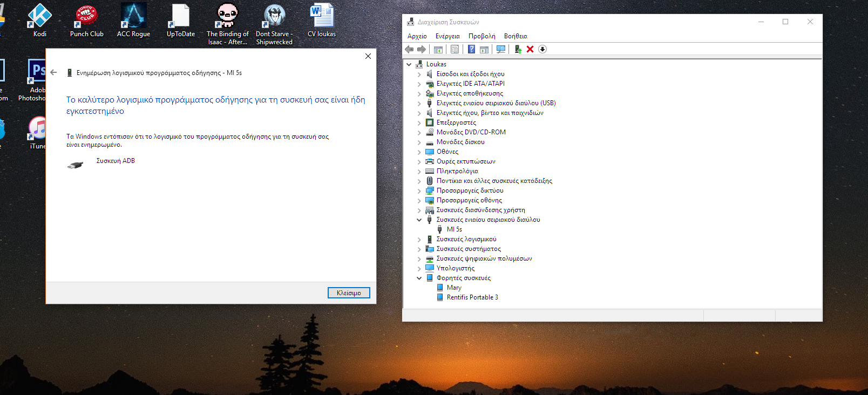The image size is (868, 395).
Task: Collapse the Φορητές συσκευές node
Action: [419, 278]
